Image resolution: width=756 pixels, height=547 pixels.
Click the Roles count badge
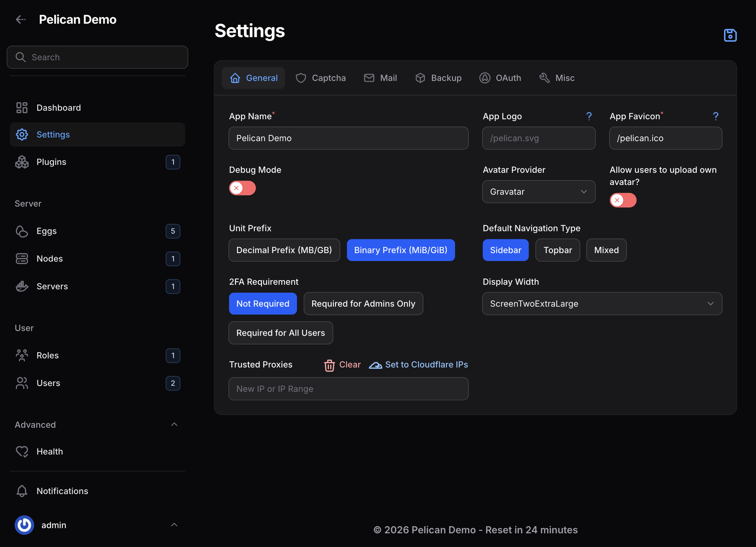[173, 356]
